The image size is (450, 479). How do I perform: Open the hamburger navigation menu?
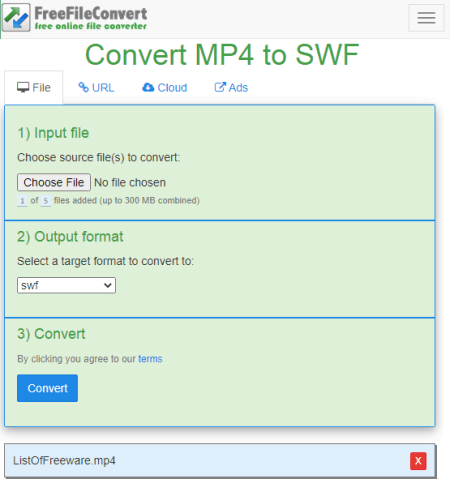tap(426, 18)
